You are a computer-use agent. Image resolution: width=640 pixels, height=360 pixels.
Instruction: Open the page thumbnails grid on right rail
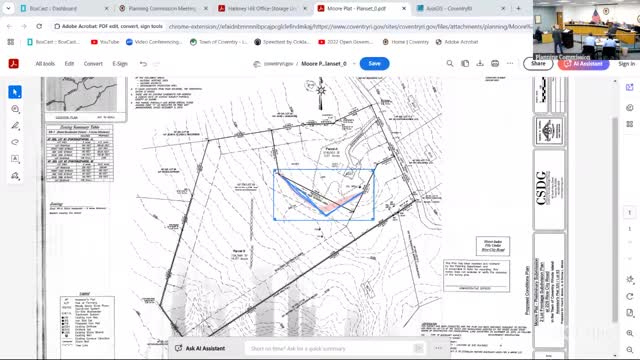coord(630,124)
